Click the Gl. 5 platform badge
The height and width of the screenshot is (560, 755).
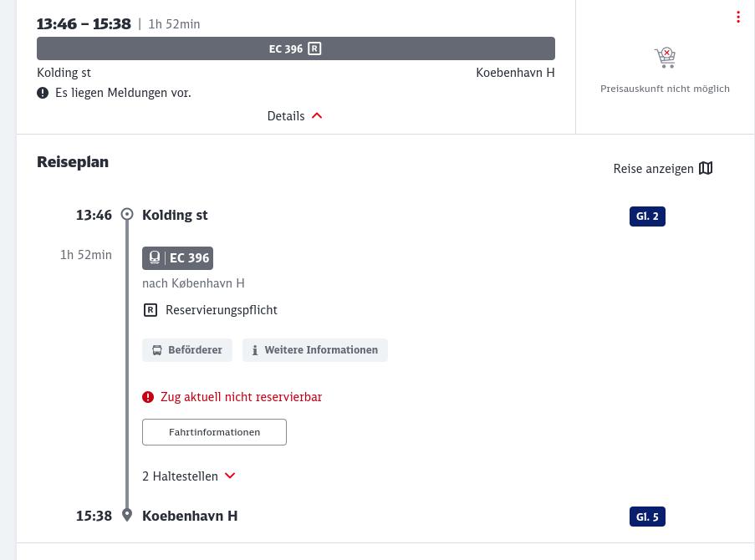[x=647, y=517]
